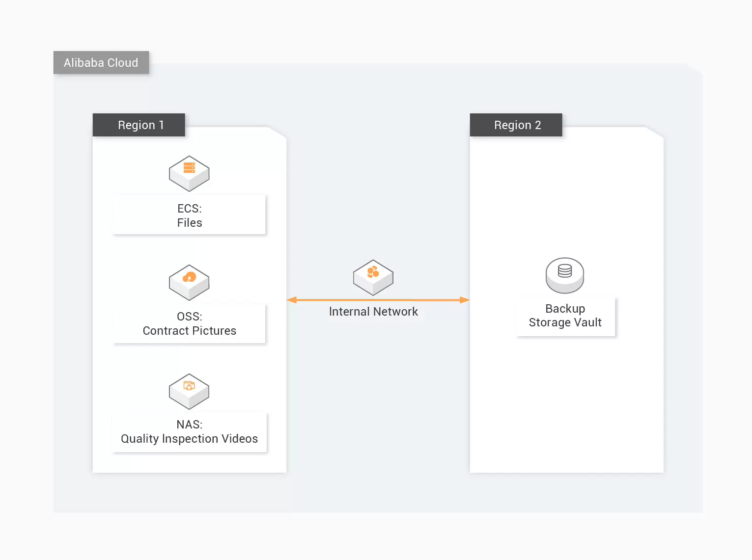The height and width of the screenshot is (560, 752).
Task: Click the NAS file storage icon
Action: point(189,391)
